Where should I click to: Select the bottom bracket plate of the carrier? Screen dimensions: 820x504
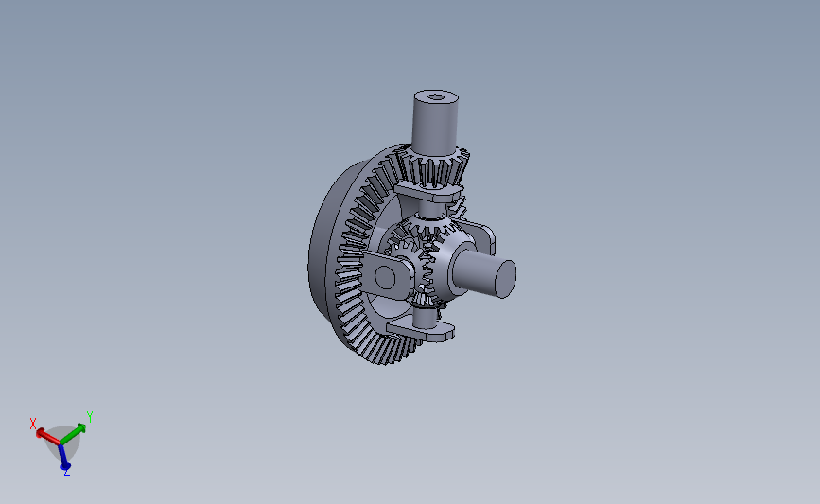click(x=422, y=330)
